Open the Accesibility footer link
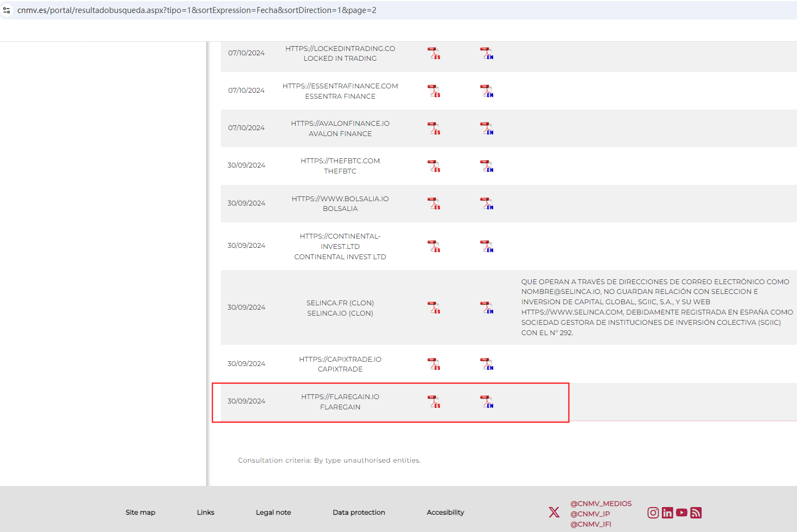 [x=445, y=512]
